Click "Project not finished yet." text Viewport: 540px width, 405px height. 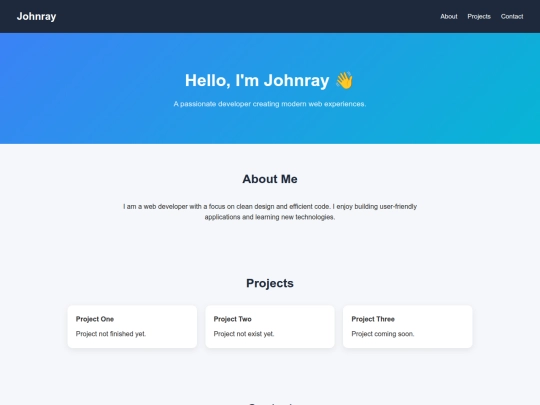111,334
